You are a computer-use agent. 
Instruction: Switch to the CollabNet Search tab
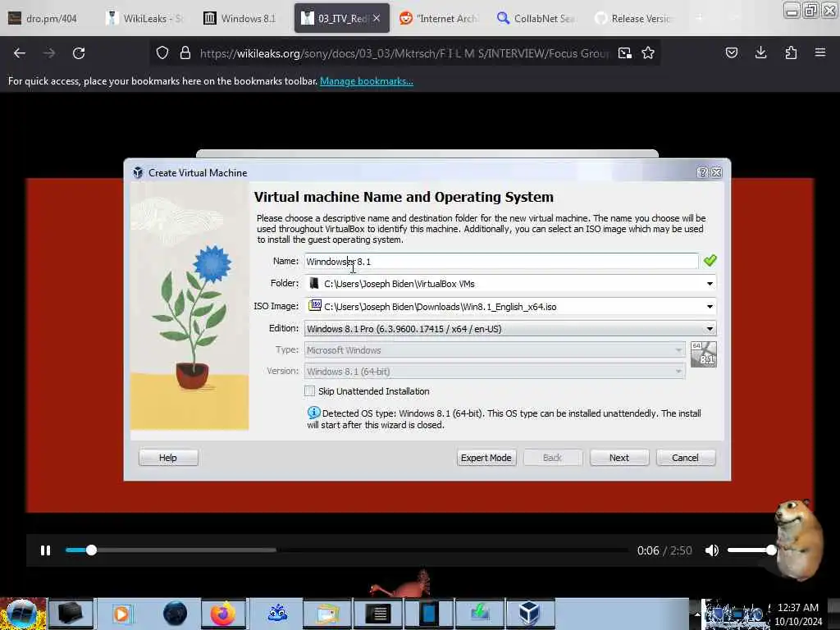click(536, 18)
